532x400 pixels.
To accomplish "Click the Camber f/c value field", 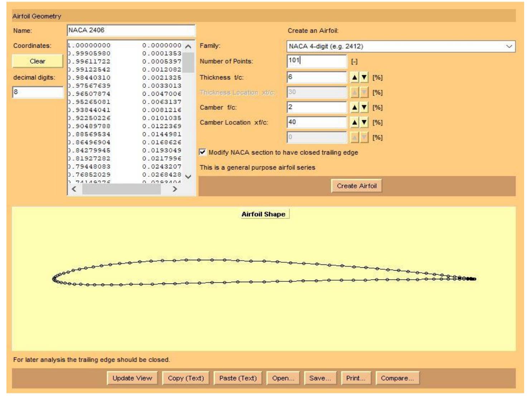I will pyautogui.click(x=317, y=107).
